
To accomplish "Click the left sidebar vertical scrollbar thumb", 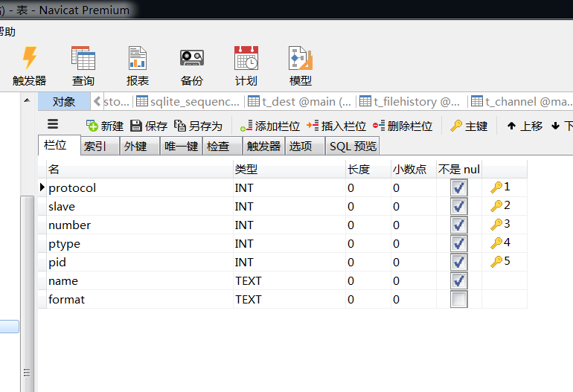I will point(27,294).
